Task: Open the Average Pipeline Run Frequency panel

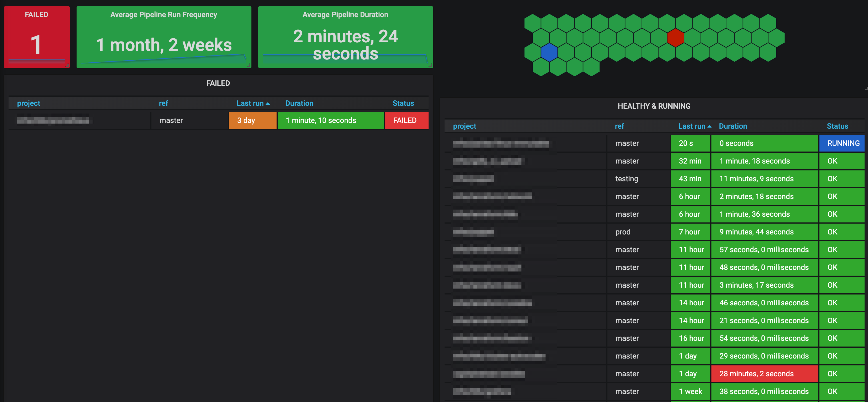Action: coord(164,37)
